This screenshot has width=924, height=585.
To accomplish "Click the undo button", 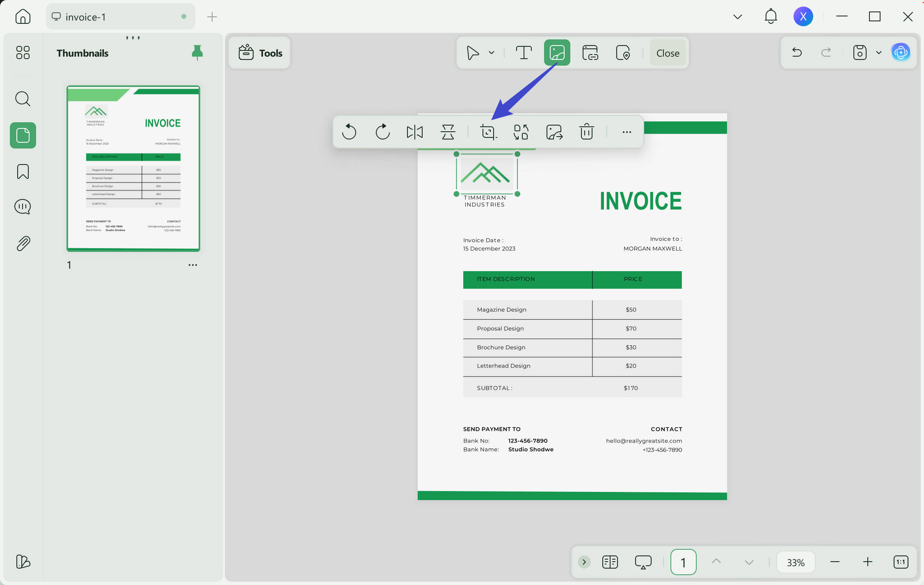I will [x=797, y=53].
